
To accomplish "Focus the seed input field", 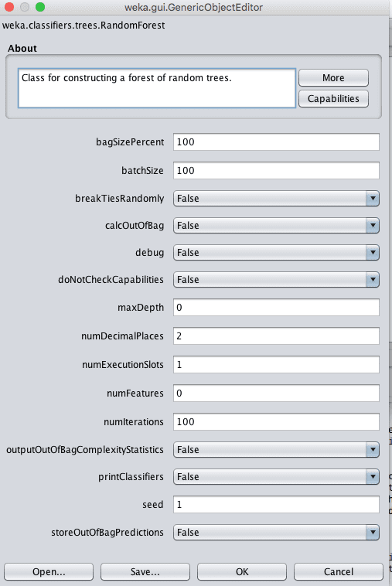I will point(276,505).
